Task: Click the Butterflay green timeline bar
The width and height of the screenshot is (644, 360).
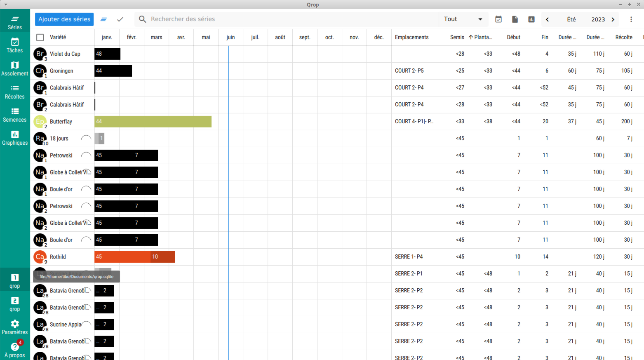Action: click(153, 121)
